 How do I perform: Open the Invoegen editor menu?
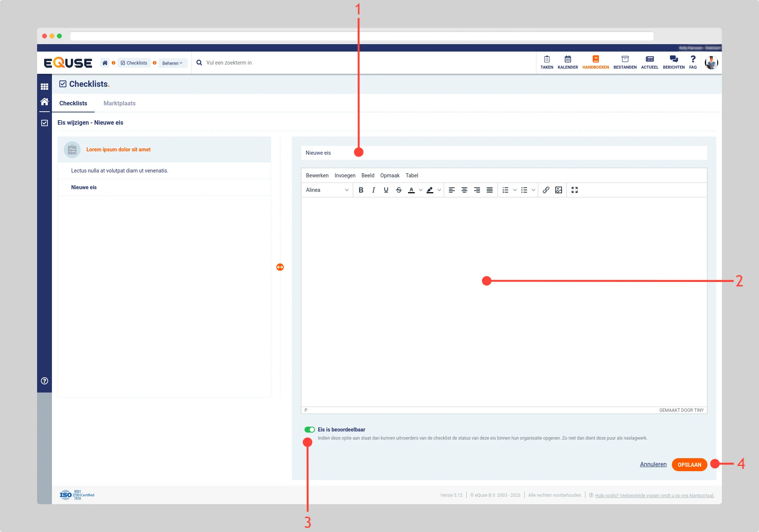tap(345, 175)
